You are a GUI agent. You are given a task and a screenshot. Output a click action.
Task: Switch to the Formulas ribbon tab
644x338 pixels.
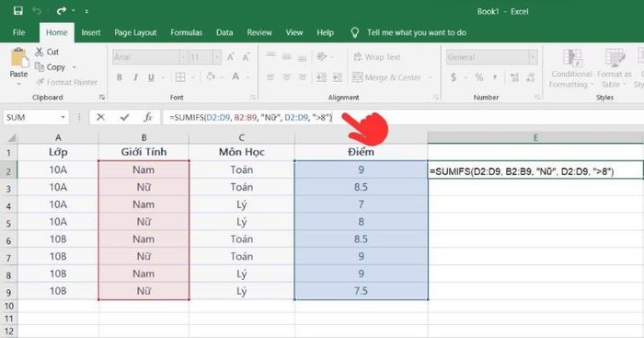tap(187, 32)
